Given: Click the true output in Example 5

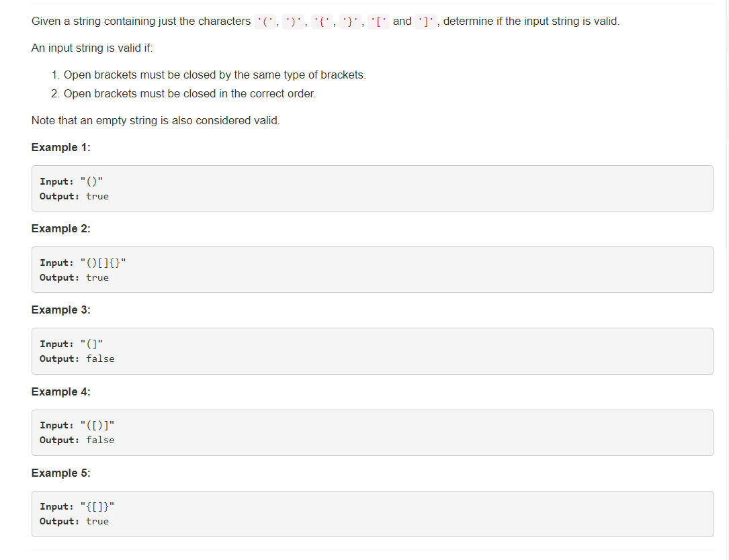Looking at the screenshot, I should 97,522.
